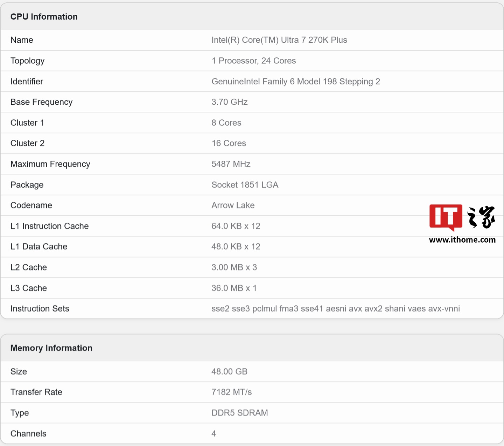
Task: Click the 'Transfer Rate' row label
Action: click(x=36, y=392)
